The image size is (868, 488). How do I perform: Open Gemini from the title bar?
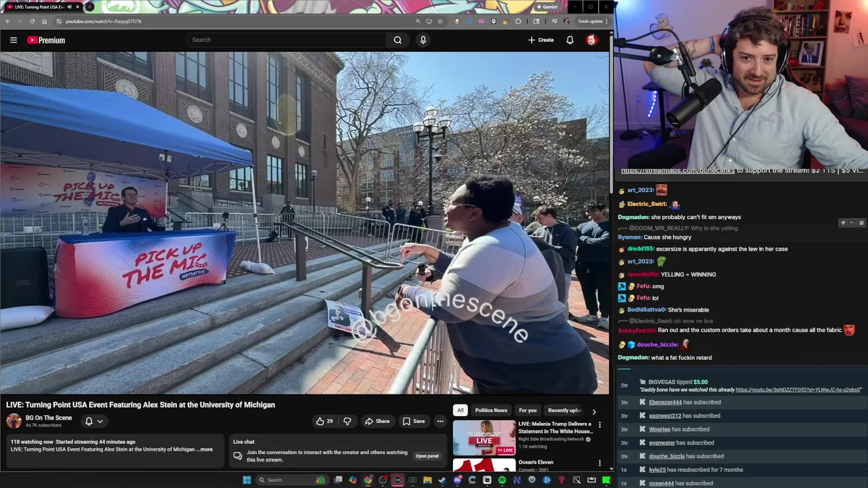[547, 7]
